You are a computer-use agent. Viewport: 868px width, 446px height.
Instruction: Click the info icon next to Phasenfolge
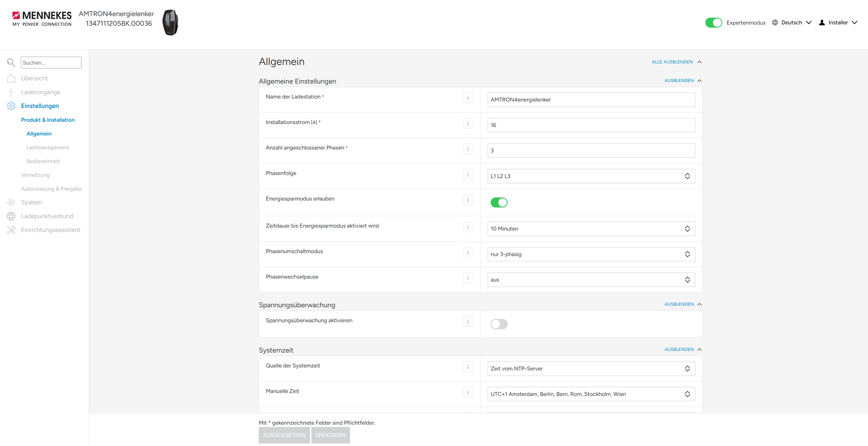pos(468,174)
